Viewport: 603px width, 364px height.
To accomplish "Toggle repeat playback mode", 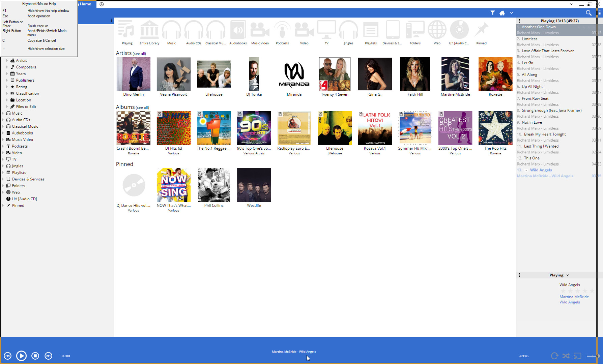I will point(554,356).
